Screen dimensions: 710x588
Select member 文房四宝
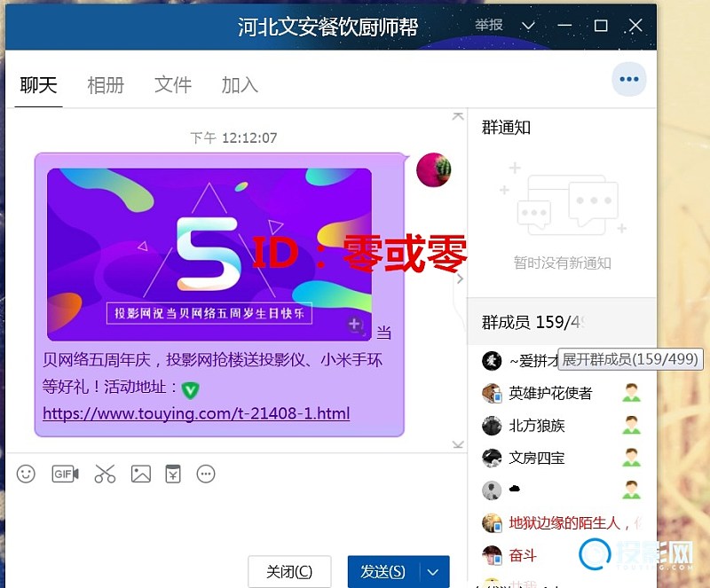[537, 459]
